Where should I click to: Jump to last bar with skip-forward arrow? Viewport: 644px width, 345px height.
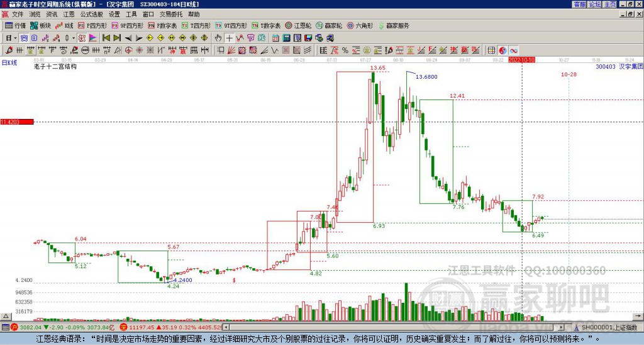[x=116, y=38]
